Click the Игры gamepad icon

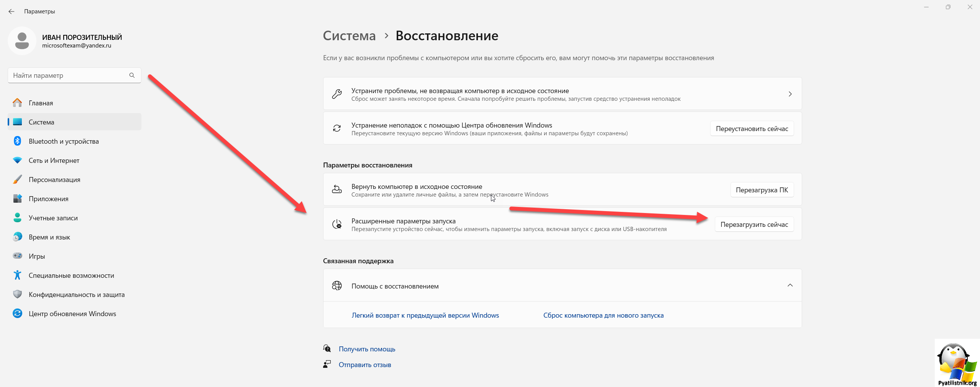[17, 256]
